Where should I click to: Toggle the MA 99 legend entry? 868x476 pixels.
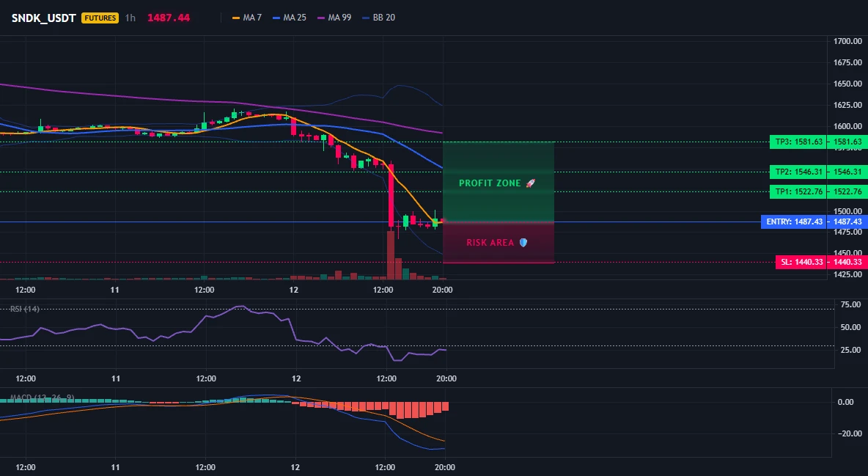point(334,18)
